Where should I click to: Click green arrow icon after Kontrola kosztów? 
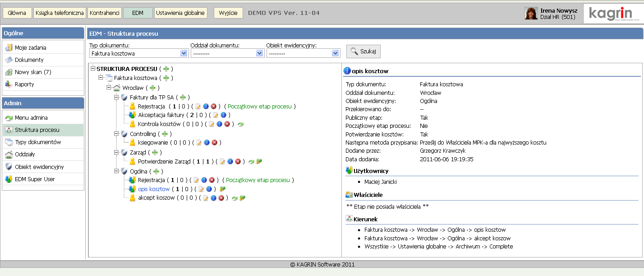tap(240, 124)
